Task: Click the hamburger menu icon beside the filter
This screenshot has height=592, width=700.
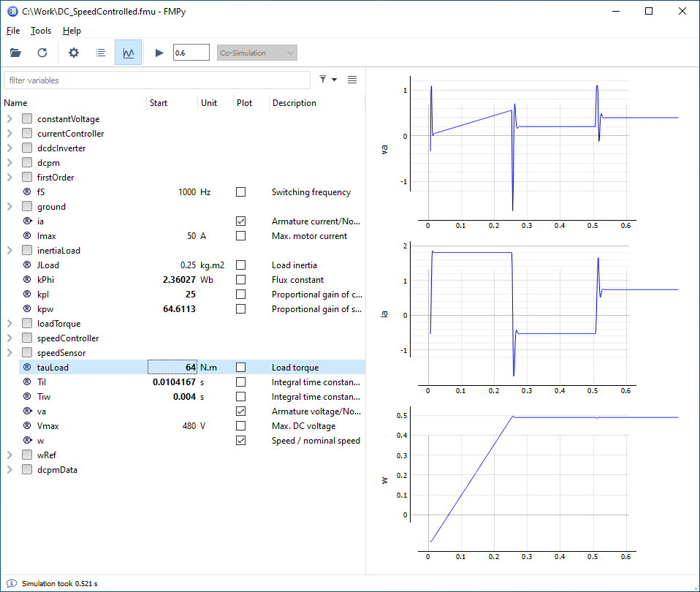Action: pos(351,79)
